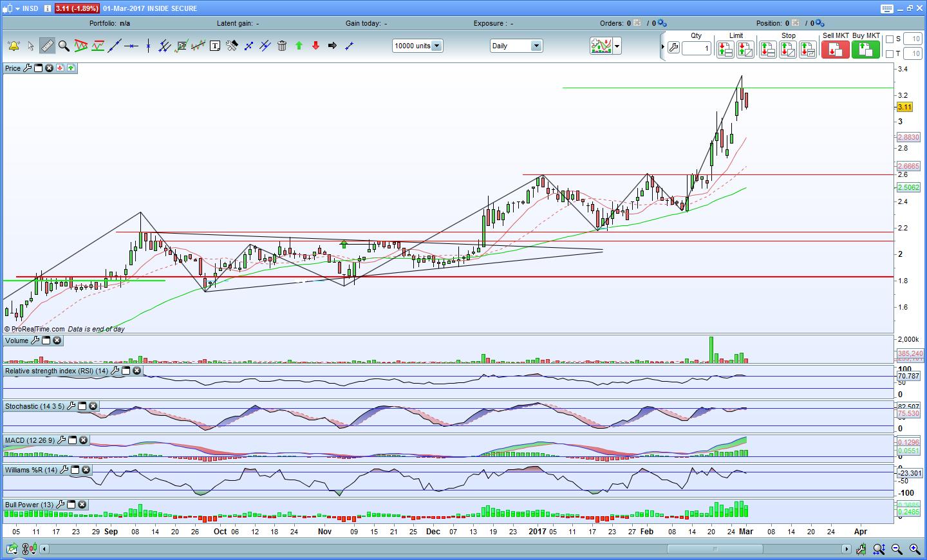The height and width of the screenshot is (560, 927).
Task: Select the text annotation tool
Action: coord(215,46)
